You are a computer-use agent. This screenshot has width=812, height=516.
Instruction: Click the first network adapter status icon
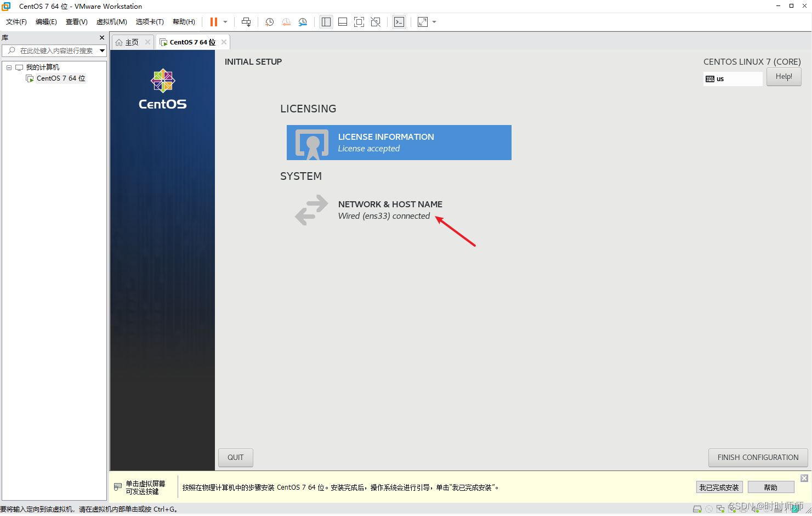pyautogui.click(x=720, y=509)
